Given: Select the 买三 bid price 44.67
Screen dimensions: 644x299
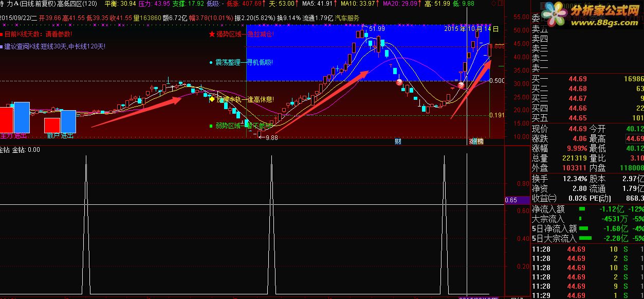Looking at the screenshot, I should (x=577, y=98).
